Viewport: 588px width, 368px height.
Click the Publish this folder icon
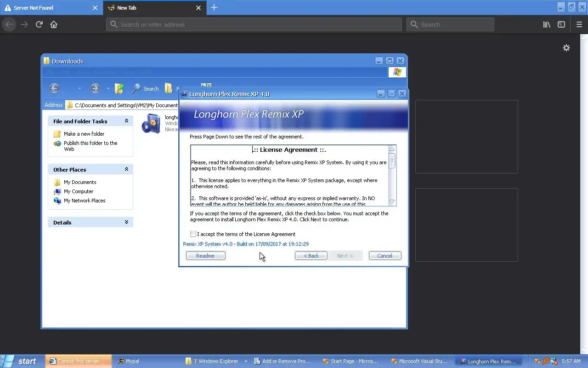pyautogui.click(x=57, y=144)
